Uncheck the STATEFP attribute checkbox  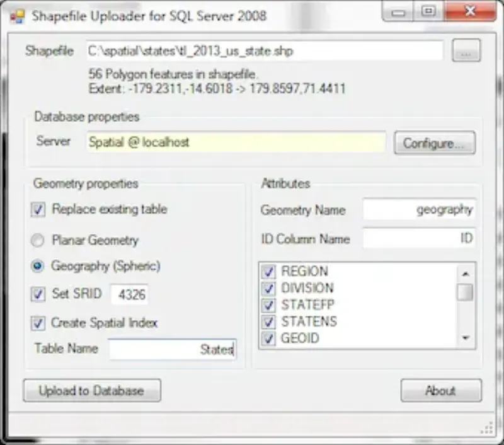(x=268, y=305)
